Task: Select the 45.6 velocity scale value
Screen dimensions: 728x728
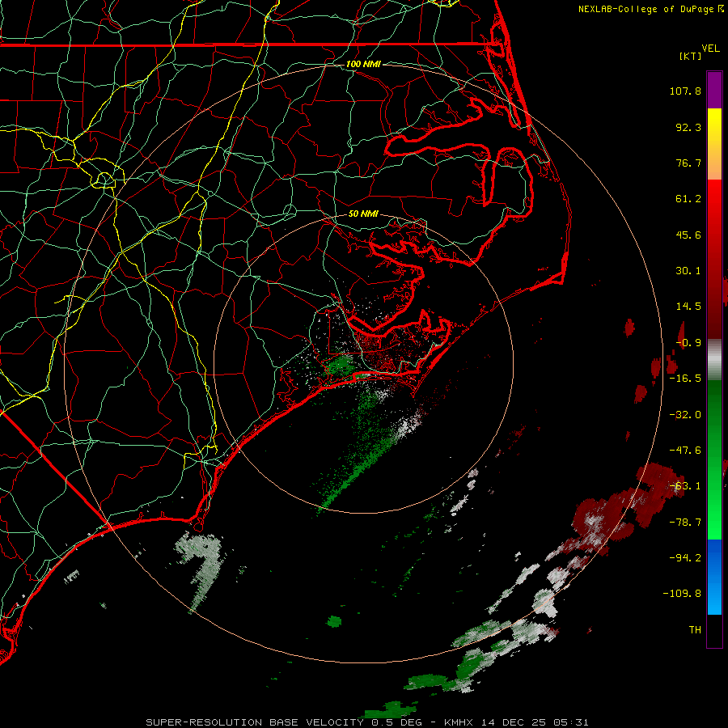Action: pyautogui.click(x=688, y=235)
